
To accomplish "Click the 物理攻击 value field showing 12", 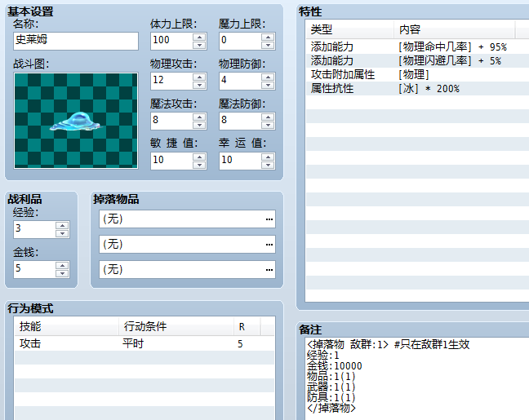I will [x=171, y=81].
